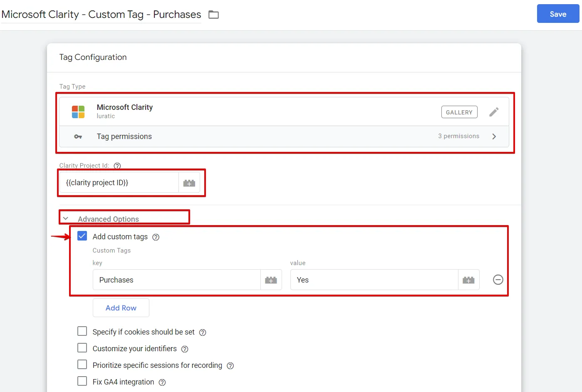This screenshot has height=392, width=582.
Task: Remove the Purchases custom tag row
Action: (498, 280)
